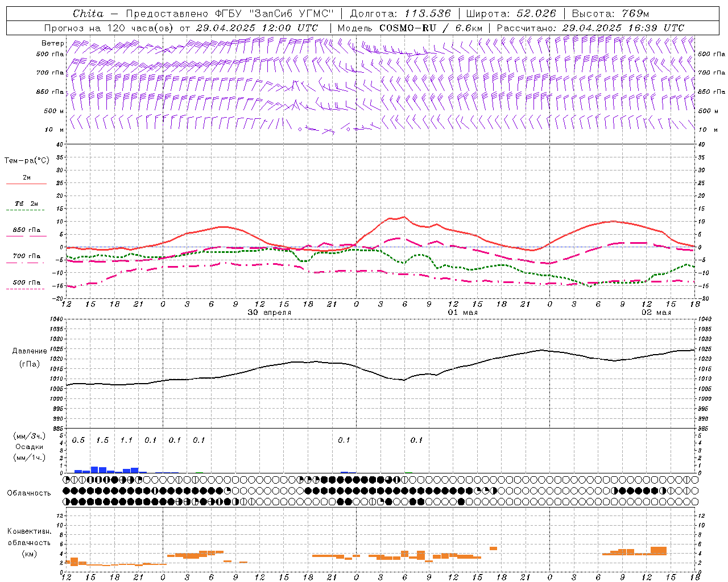Click the "Chita" station name in header
Image resolution: width=728 pixels, height=582 pixels.
pos(88,14)
